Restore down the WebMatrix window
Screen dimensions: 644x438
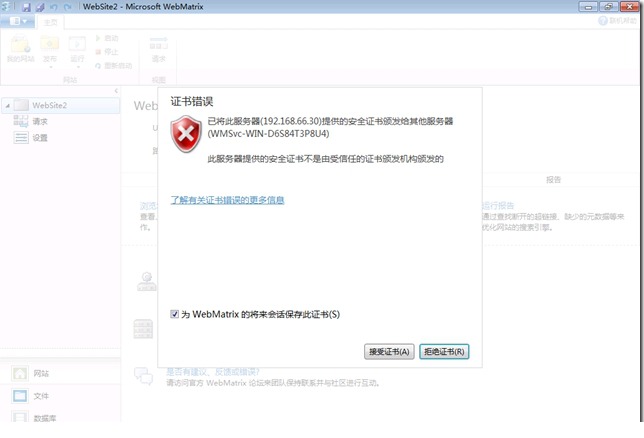click(609, 7)
